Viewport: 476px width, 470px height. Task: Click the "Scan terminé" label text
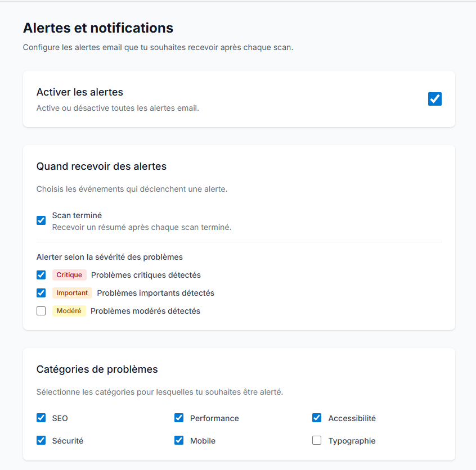coord(76,215)
